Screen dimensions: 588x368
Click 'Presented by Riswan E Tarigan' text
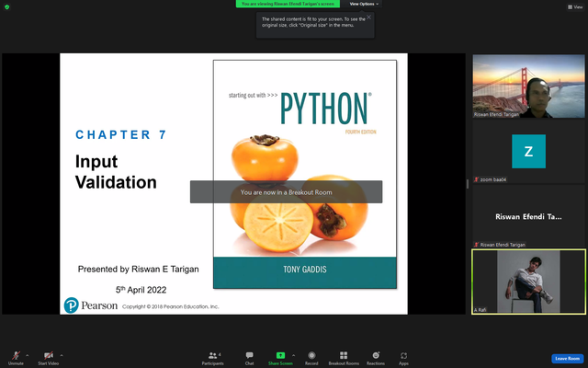pyautogui.click(x=139, y=270)
